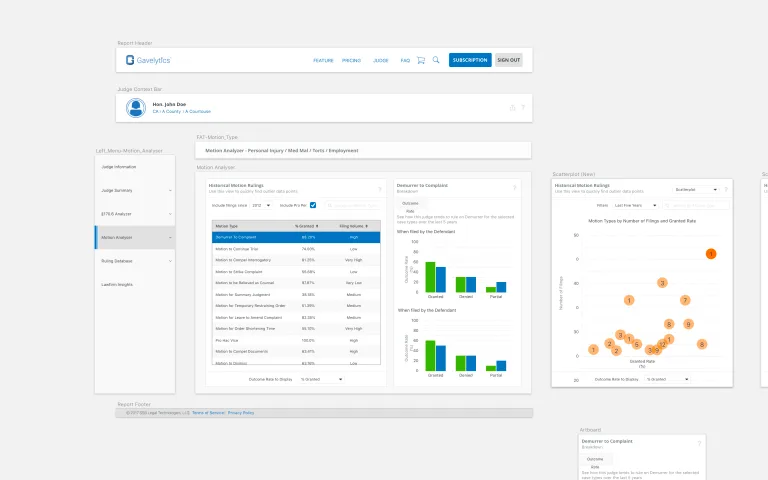The width and height of the screenshot is (768, 480).
Task: Open help icon on Historical Motion Rulings panel
Action: pos(379,188)
